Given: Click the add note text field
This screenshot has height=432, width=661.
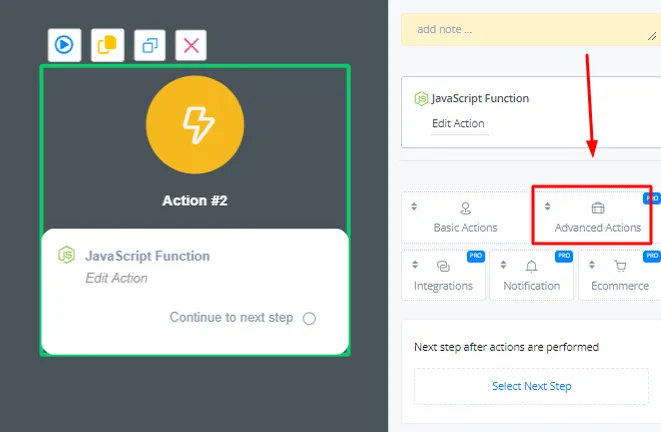Looking at the screenshot, I should [531, 30].
